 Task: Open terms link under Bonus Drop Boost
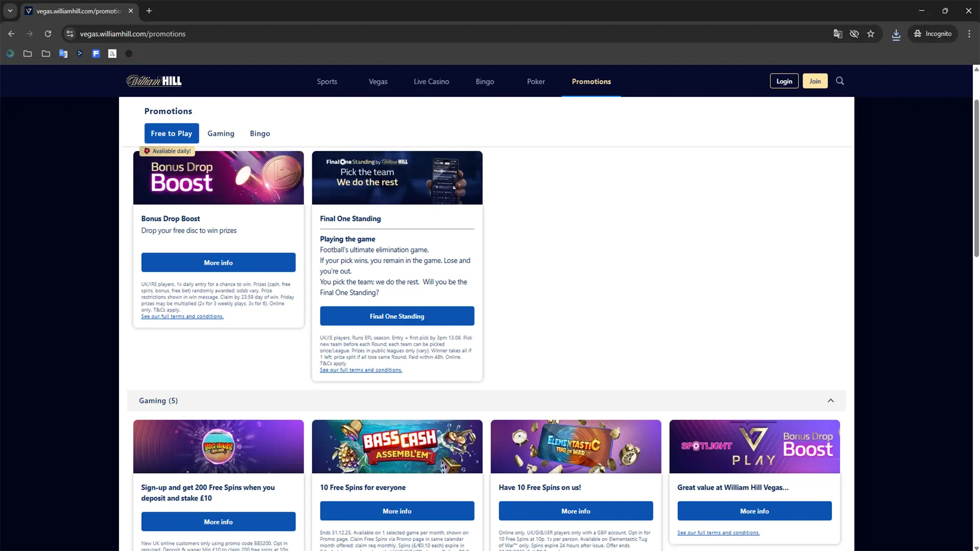click(182, 316)
